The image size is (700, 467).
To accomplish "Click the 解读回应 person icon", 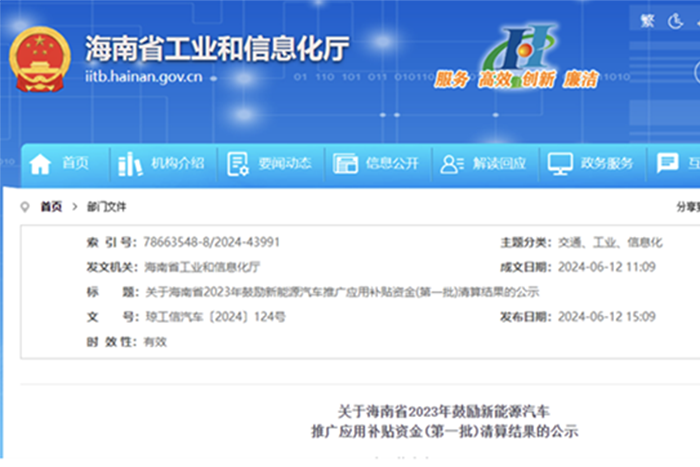I will pos(452,164).
